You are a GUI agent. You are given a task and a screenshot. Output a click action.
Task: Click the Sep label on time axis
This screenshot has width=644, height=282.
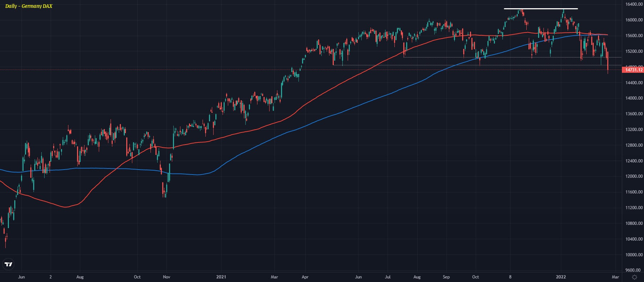(446, 277)
